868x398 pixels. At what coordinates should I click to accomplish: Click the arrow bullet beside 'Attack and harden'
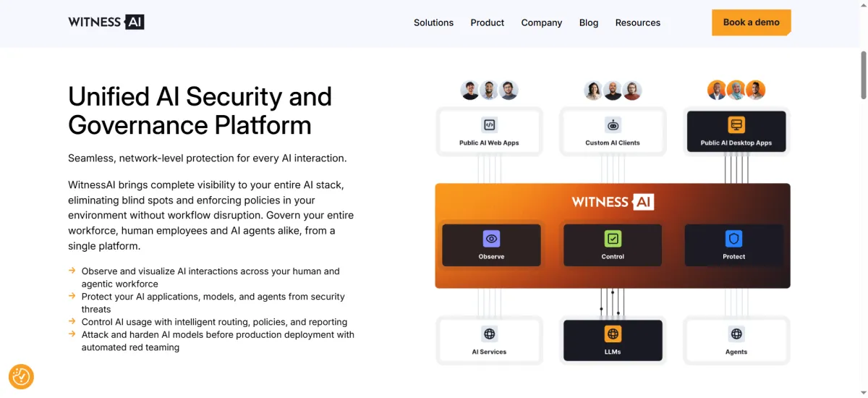(72, 334)
